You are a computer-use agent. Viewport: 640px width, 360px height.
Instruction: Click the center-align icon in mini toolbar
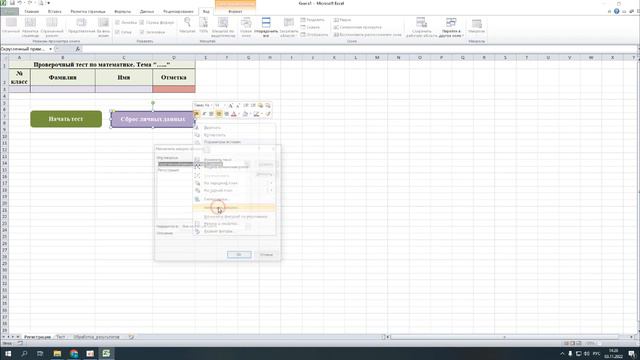219,114
